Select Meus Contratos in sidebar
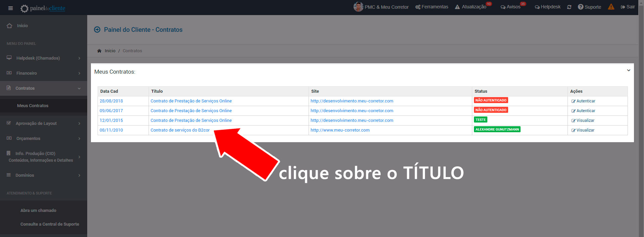The height and width of the screenshot is (237, 644). pyautogui.click(x=33, y=106)
